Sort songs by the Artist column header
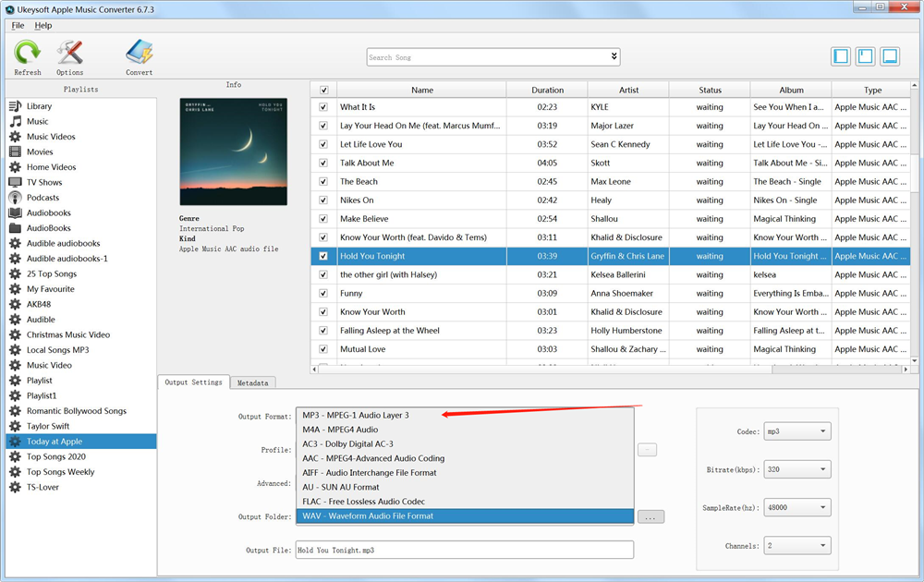Viewport: 924px width, 582px height. click(628, 91)
